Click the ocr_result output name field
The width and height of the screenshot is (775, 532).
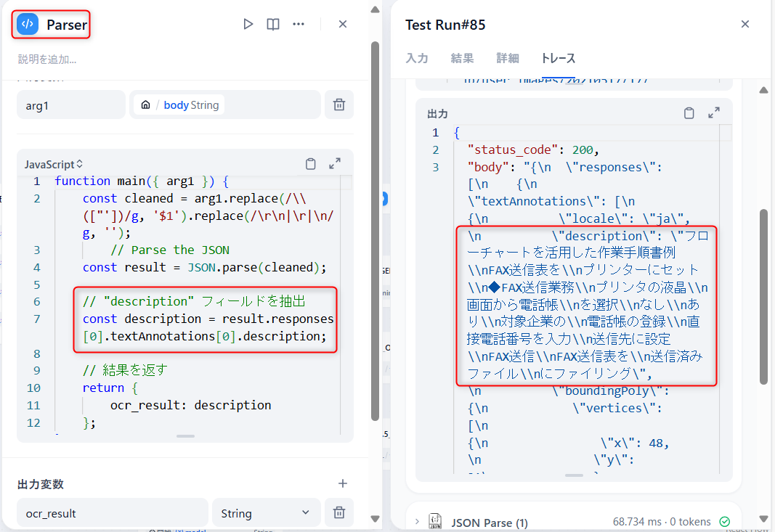(x=112, y=512)
